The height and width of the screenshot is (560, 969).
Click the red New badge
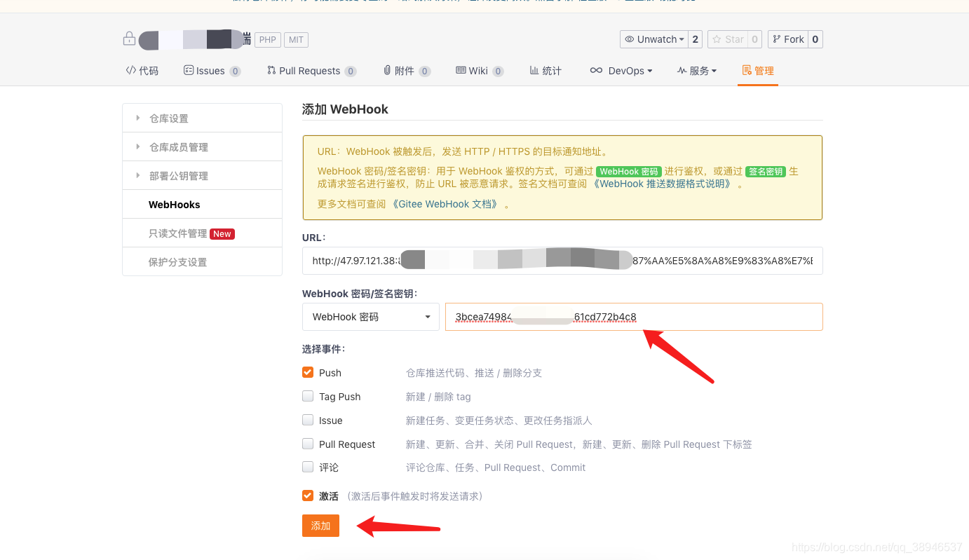coord(222,234)
